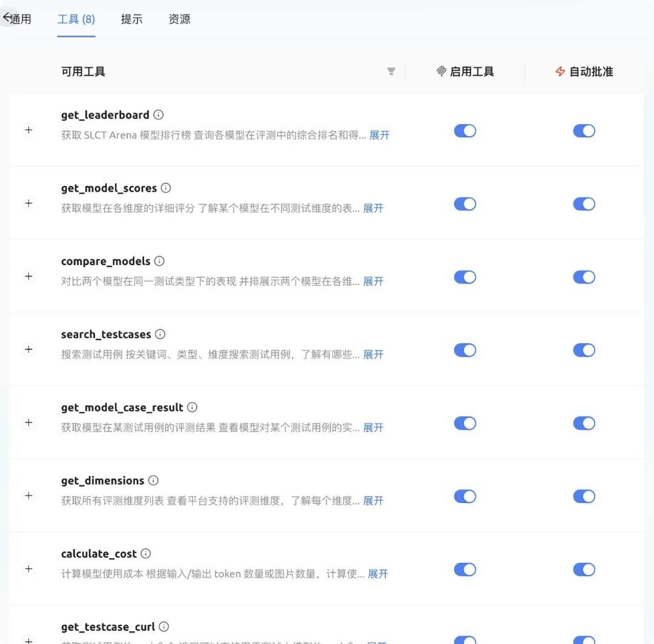Disable the 启用工具 toggle for get_model_scores

tap(464, 204)
